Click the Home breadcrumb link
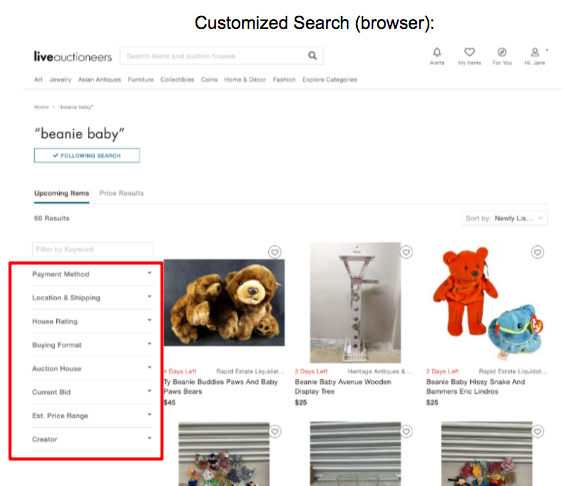 (41, 107)
